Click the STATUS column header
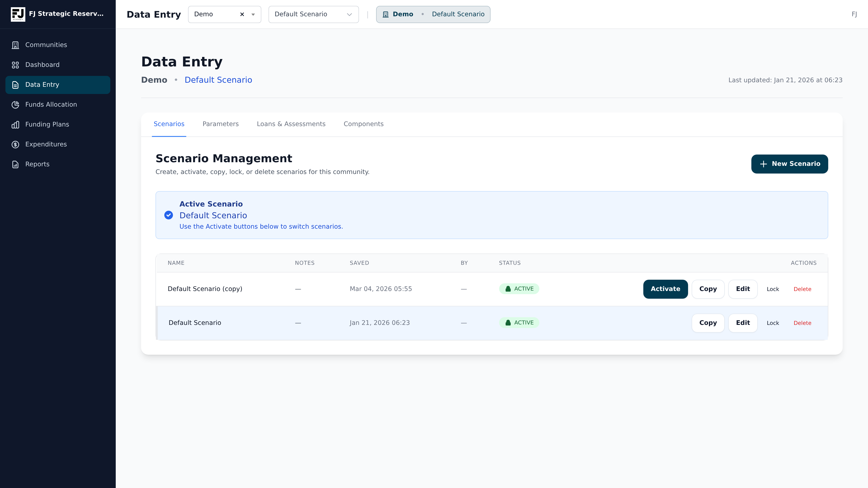The image size is (868, 488). [x=510, y=263]
